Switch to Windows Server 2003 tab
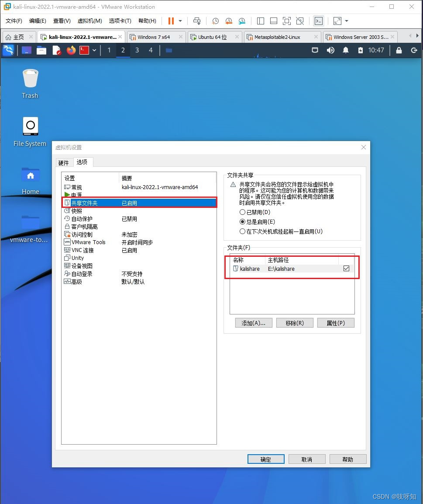Screen dimensions: 423x504 coord(361,37)
